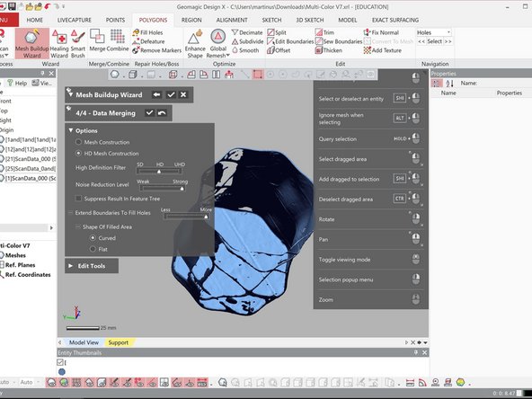Close the Entity Thumbnails panel
The width and height of the screenshot is (532, 399).
(424, 353)
